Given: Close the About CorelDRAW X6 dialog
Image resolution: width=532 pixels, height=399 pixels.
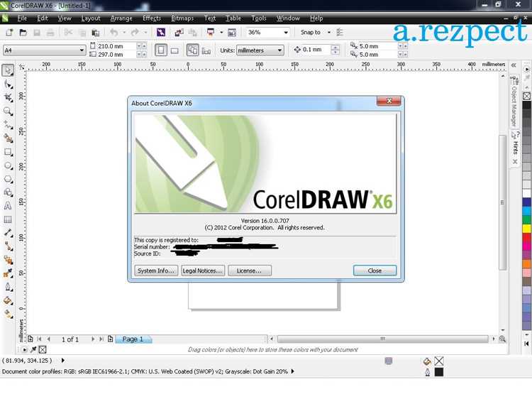Looking at the screenshot, I should point(375,270).
